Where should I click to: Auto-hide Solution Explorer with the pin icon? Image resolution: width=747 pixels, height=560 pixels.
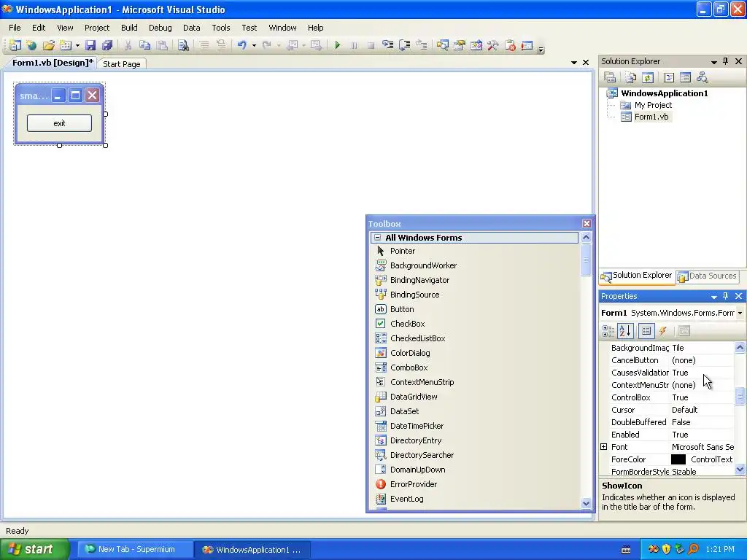coord(726,61)
